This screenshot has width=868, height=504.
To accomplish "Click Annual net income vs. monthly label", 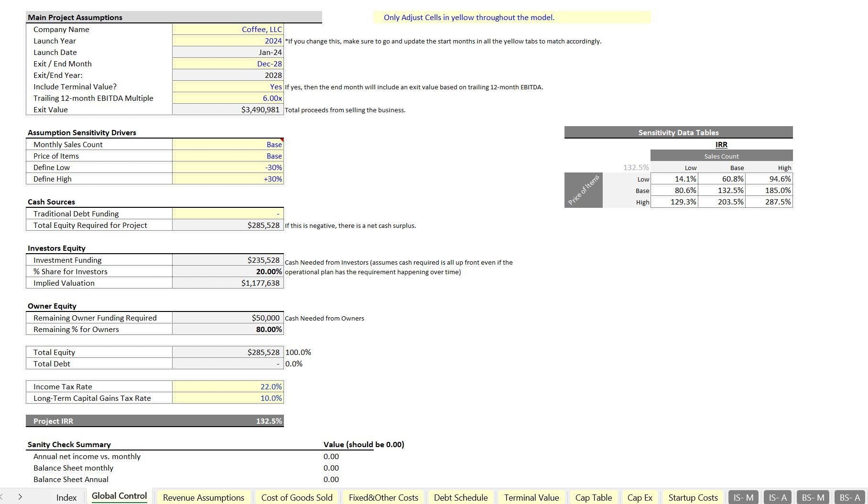I will [87, 456].
